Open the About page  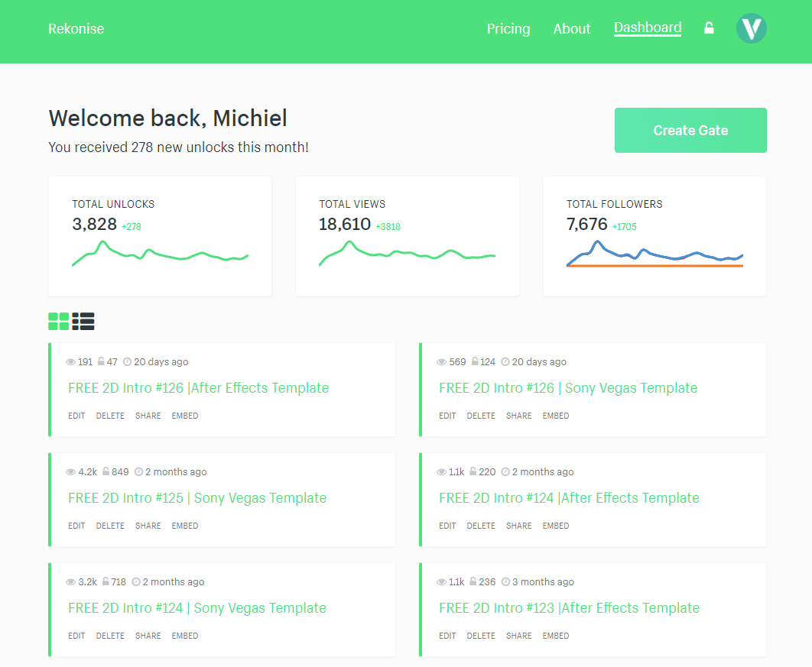click(x=572, y=28)
